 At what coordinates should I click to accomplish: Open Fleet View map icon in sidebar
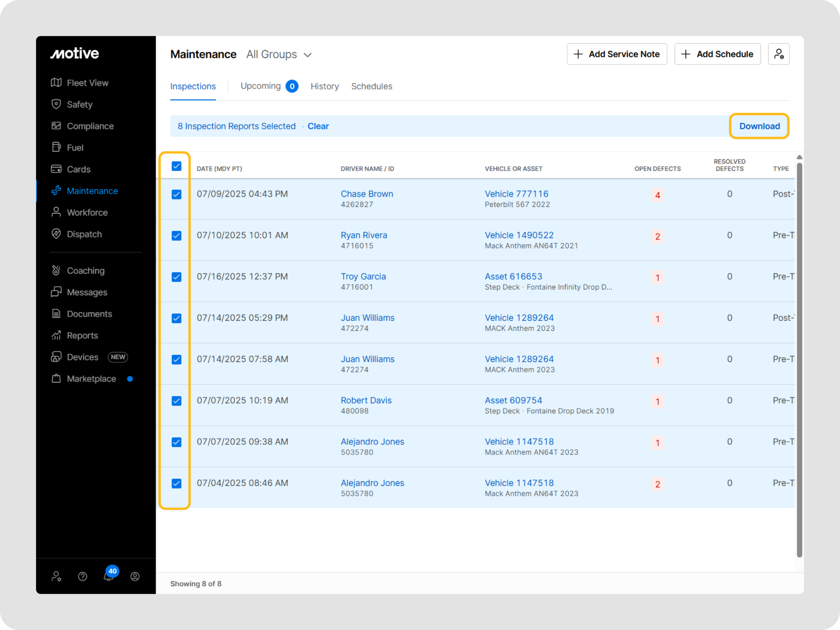point(56,82)
